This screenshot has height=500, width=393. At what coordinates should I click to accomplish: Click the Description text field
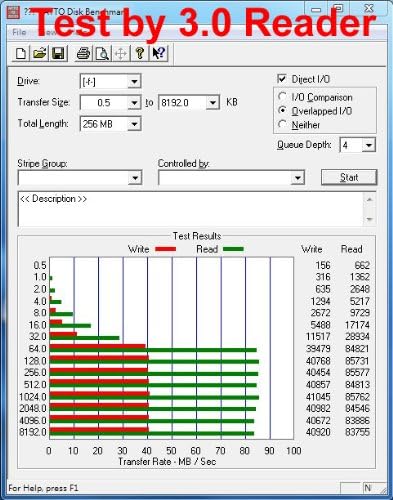click(191, 209)
